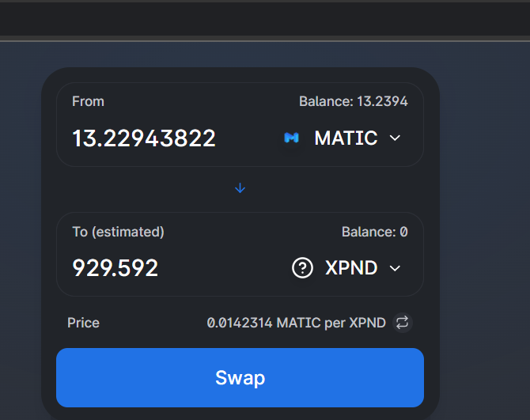Open the XPND token dropdown

(346, 268)
